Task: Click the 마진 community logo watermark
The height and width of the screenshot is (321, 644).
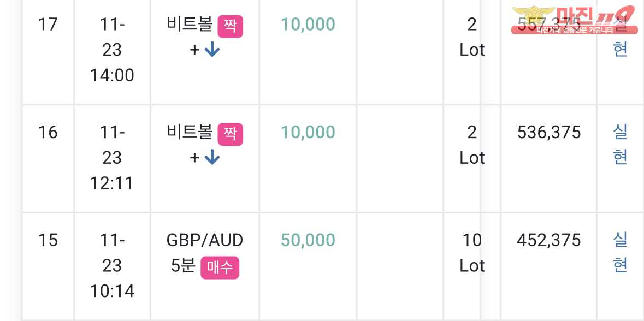Action: tap(573, 20)
